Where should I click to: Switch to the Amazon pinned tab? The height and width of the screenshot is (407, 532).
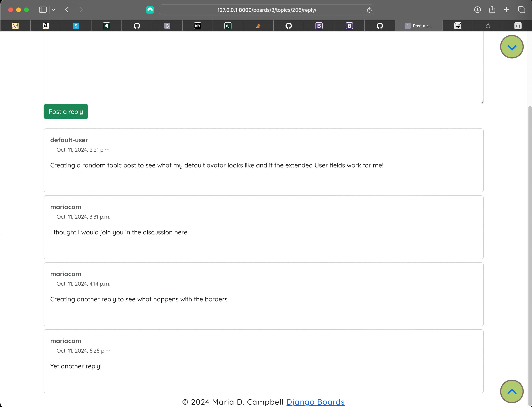click(x=46, y=26)
